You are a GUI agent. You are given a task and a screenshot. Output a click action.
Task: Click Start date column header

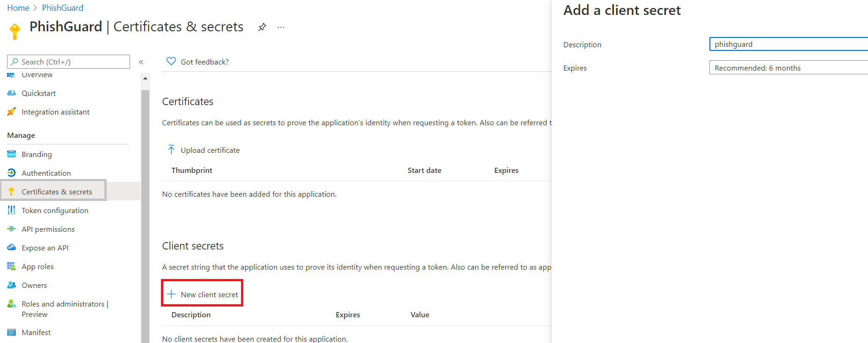pos(424,170)
